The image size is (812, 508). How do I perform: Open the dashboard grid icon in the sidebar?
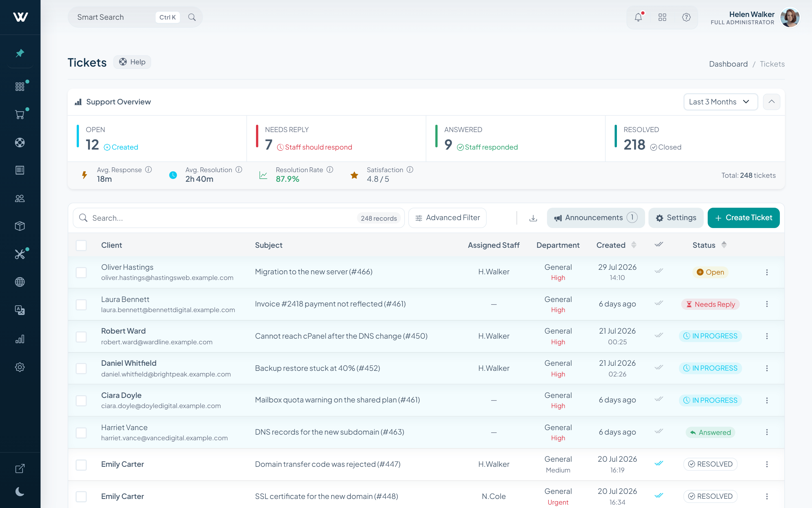click(20, 86)
